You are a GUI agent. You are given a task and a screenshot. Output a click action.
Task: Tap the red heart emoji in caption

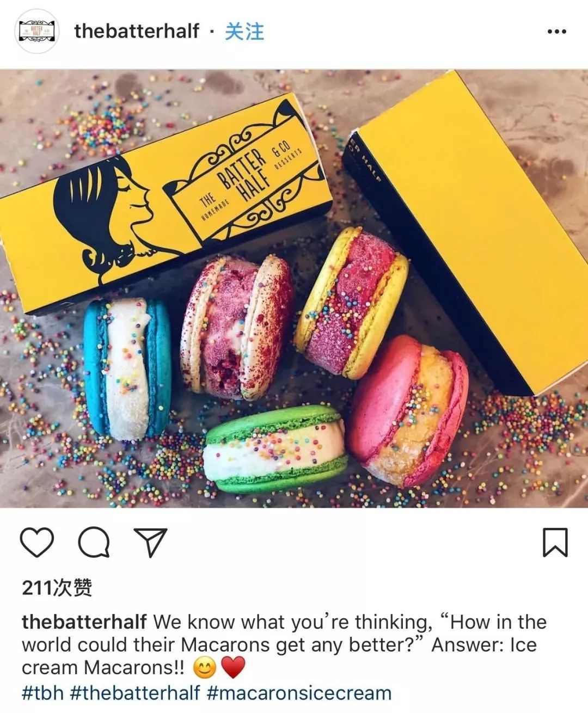(x=233, y=668)
